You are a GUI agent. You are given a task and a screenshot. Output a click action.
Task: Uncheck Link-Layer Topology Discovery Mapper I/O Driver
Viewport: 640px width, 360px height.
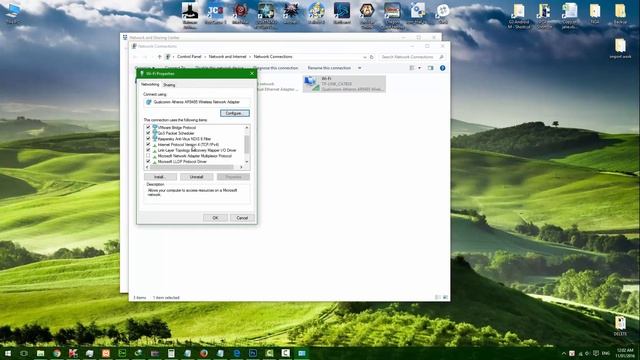(148, 150)
